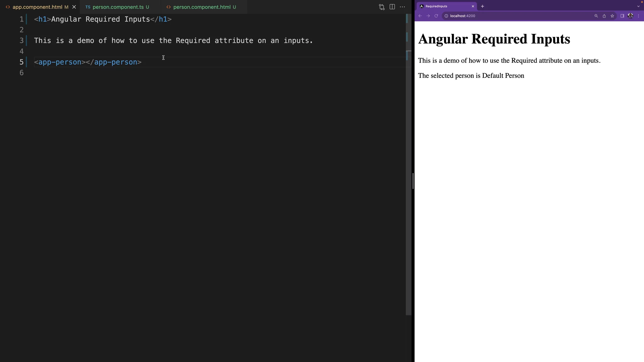644x362 pixels.
Task: Open the source control changes icon in editor
Action: pyautogui.click(x=382, y=7)
